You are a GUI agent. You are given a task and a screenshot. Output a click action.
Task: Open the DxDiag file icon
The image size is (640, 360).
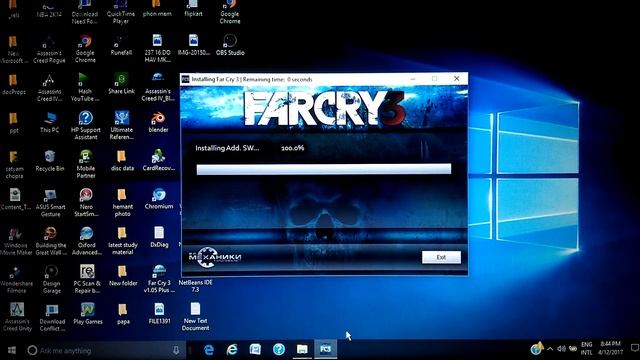coord(159,237)
